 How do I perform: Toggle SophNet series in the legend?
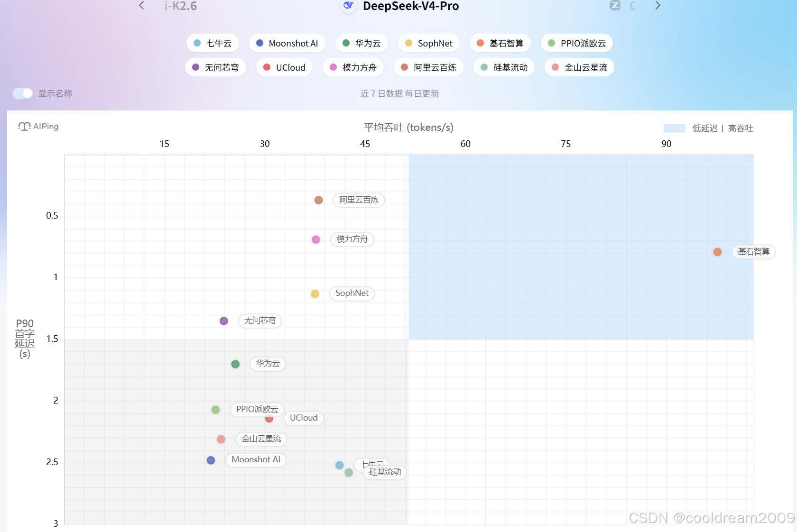click(429, 43)
